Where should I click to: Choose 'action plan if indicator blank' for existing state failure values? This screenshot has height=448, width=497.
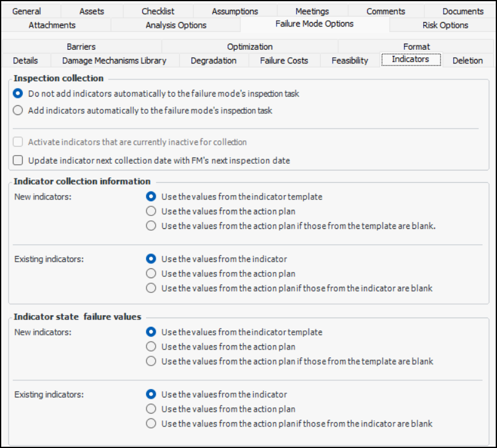click(151, 423)
